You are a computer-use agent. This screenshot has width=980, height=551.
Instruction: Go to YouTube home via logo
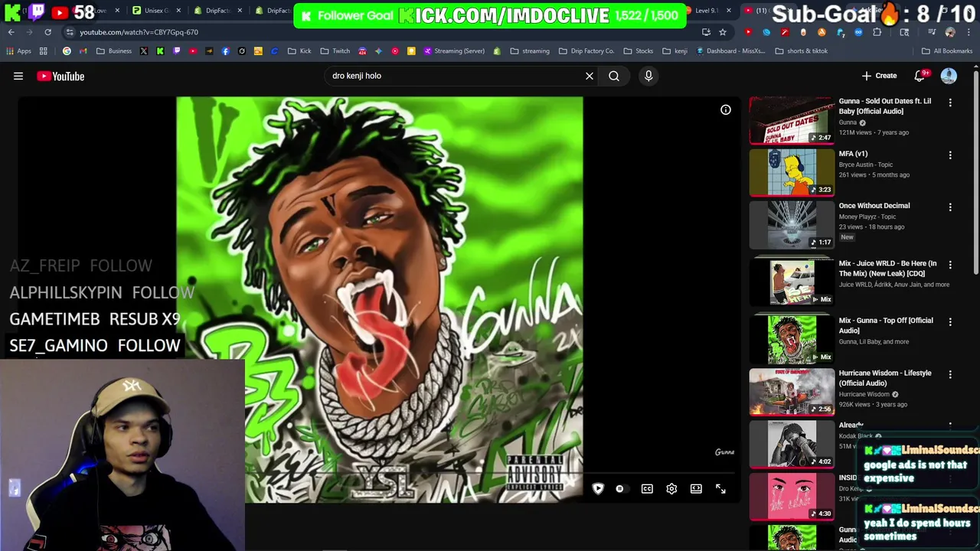coord(60,76)
